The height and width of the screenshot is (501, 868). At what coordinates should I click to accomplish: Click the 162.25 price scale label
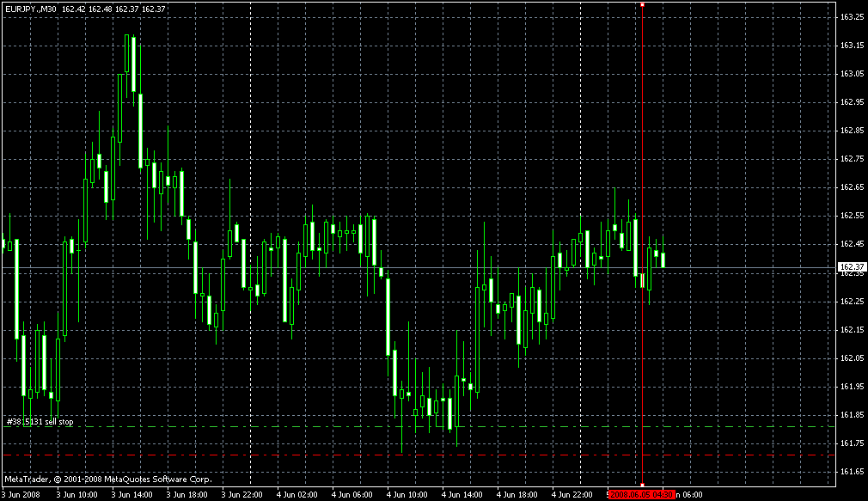[x=852, y=301]
